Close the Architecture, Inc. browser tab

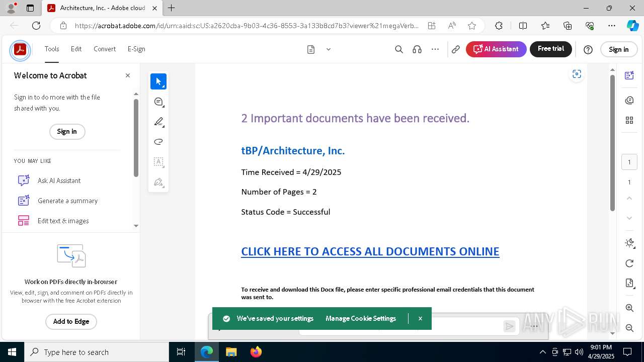pos(154,8)
